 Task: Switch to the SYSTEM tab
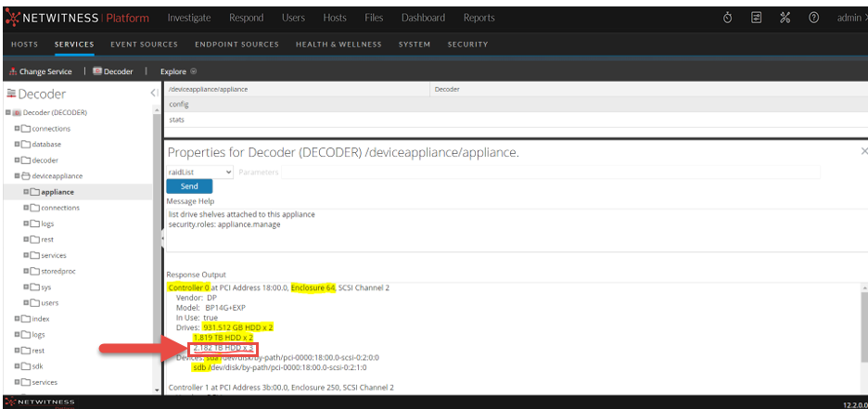[415, 45]
